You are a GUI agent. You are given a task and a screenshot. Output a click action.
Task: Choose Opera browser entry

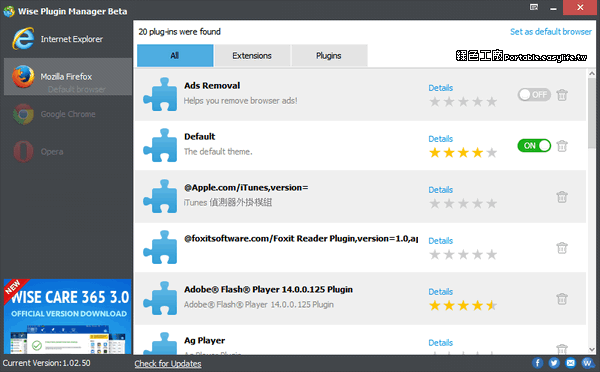pyautogui.click(x=68, y=152)
